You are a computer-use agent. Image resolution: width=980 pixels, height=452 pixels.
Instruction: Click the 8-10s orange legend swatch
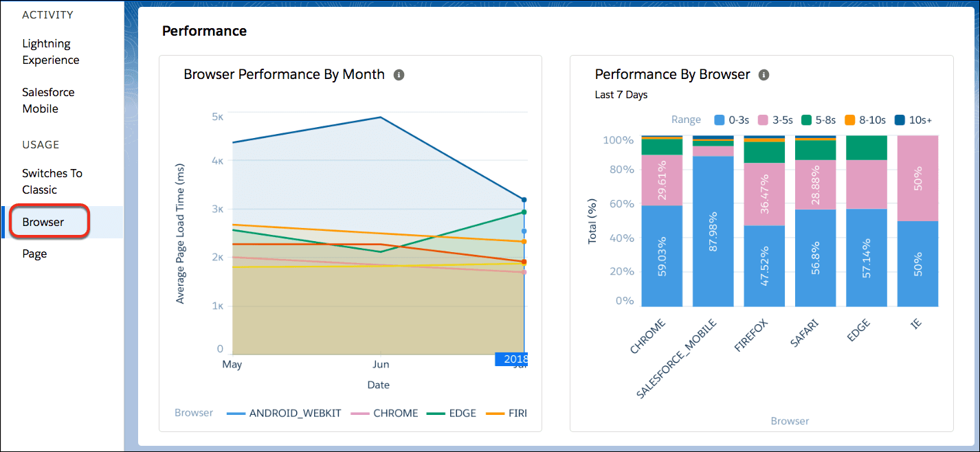coord(849,120)
